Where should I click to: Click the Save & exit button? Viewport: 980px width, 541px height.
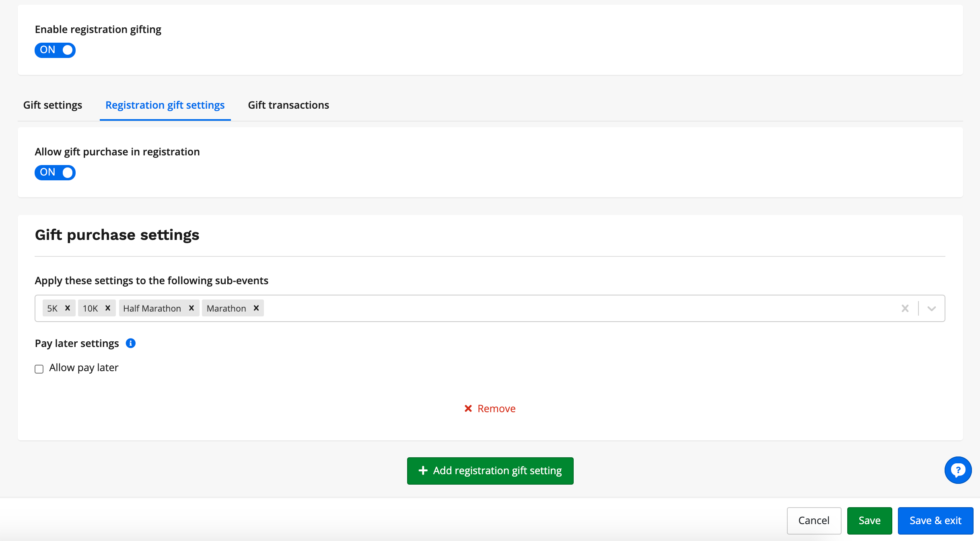tap(935, 520)
